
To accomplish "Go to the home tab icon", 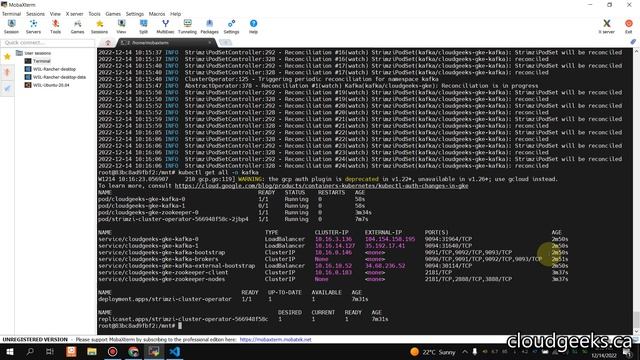I will point(108,43).
